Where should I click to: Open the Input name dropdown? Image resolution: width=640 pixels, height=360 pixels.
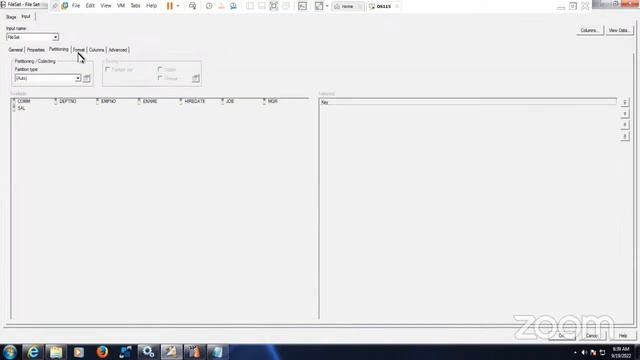click(55, 37)
